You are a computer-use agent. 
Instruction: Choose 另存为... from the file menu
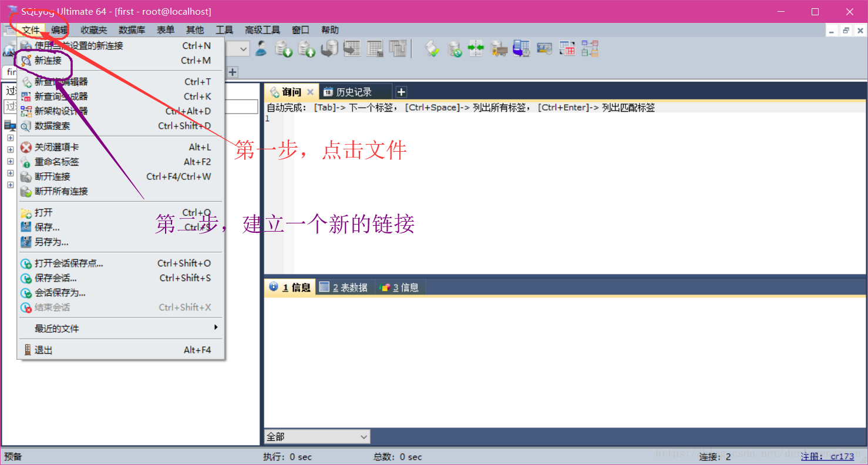tap(121, 242)
